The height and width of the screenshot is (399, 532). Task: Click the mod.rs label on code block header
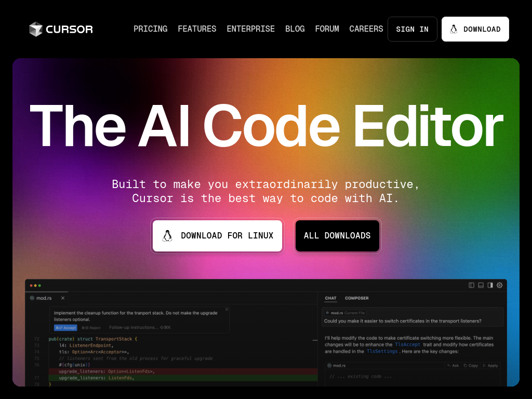pos(339,365)
